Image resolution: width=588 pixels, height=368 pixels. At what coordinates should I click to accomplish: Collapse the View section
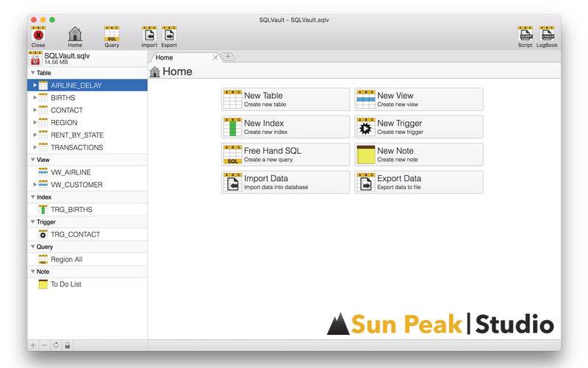[x=32, y=160]
